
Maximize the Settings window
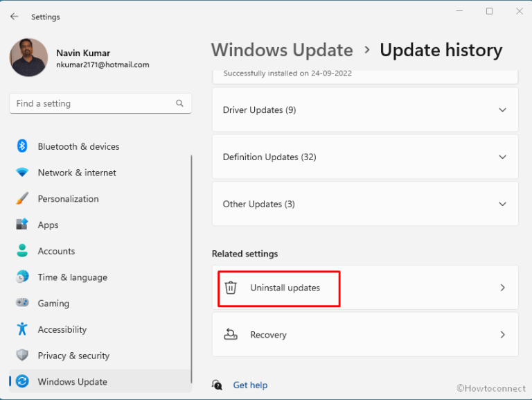489,11
